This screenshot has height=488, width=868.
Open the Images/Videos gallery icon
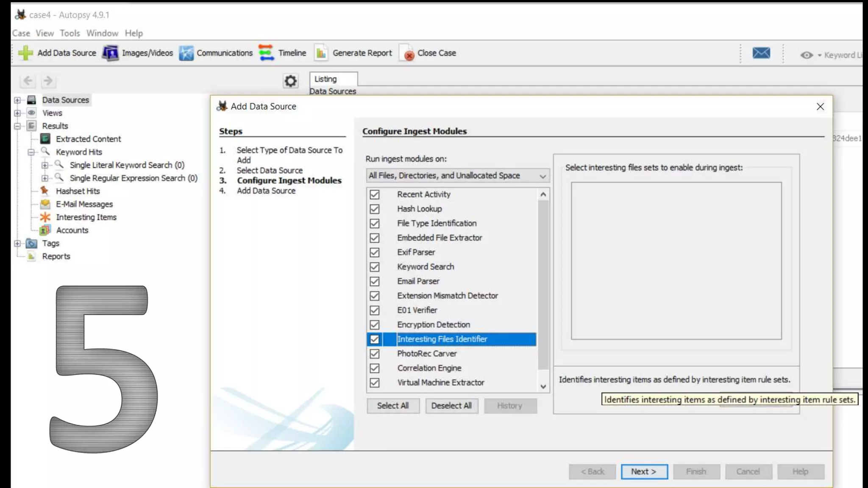(111, 53)
